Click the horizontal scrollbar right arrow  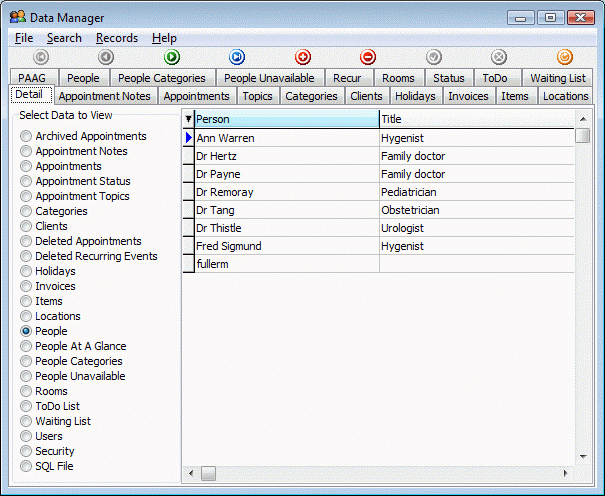[566, 473]
